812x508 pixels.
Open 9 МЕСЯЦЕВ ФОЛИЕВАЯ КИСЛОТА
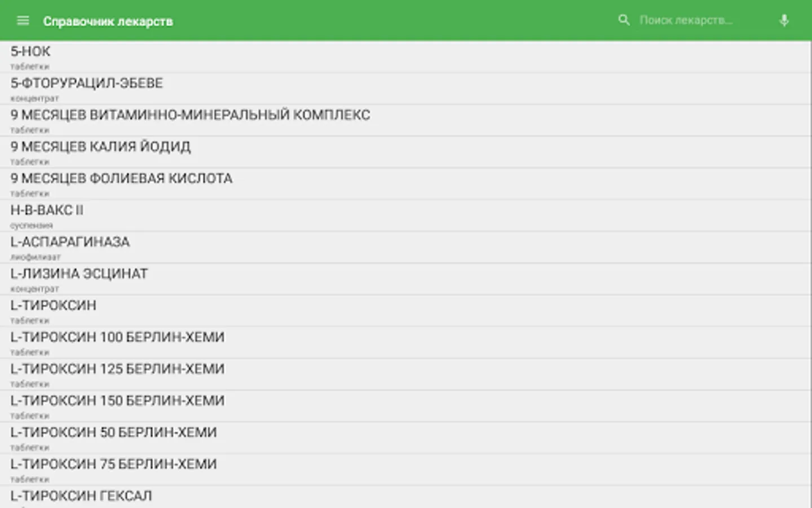point(406,184)
